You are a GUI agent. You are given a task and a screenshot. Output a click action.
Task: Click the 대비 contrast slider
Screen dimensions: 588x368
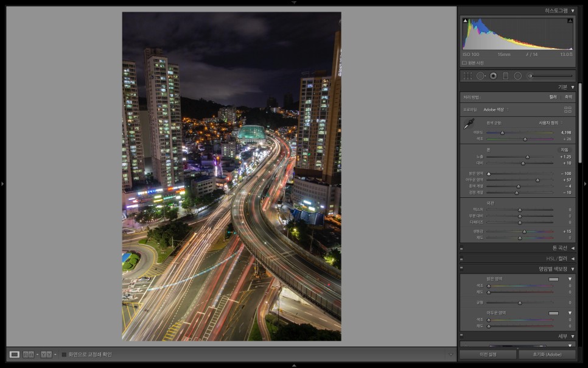520,163
